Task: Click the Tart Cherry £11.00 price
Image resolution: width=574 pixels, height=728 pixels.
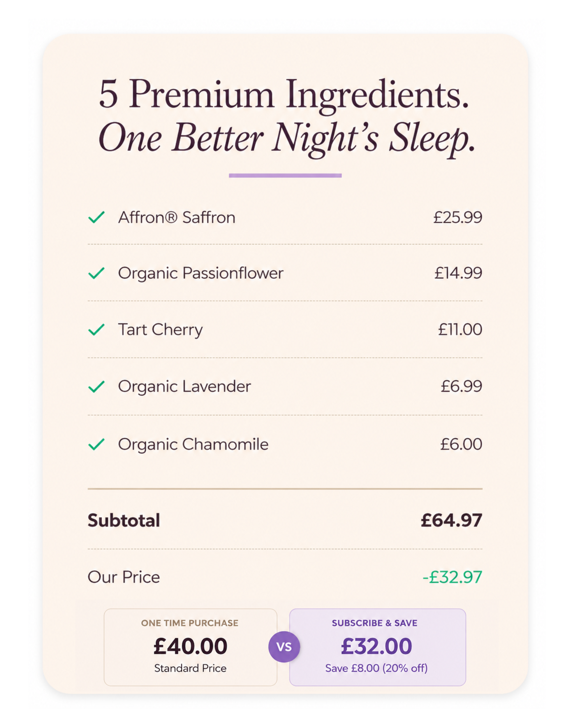Action: (460, 329)
